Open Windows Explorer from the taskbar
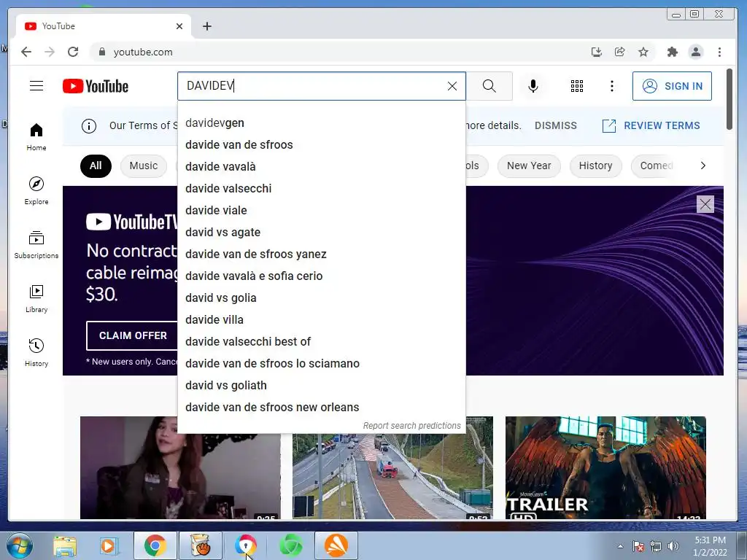Viewport: 747px width, 560px height. click(x=65, y=545)
